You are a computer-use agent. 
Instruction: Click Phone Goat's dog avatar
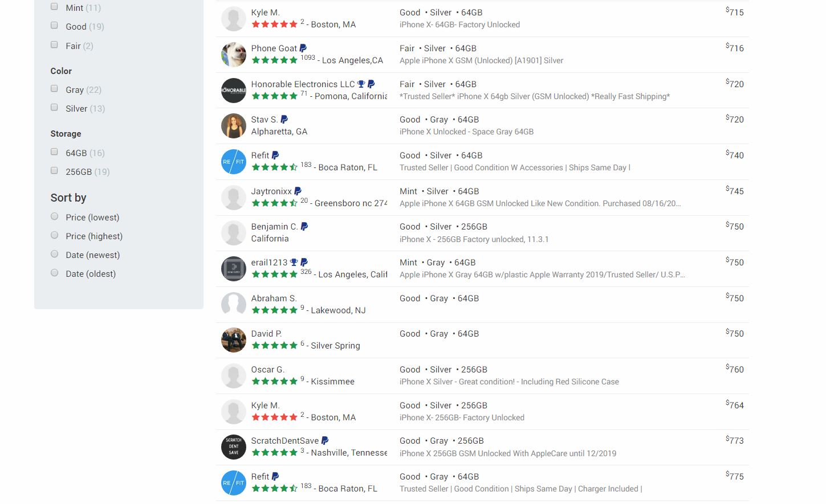(x=234, y=55)
